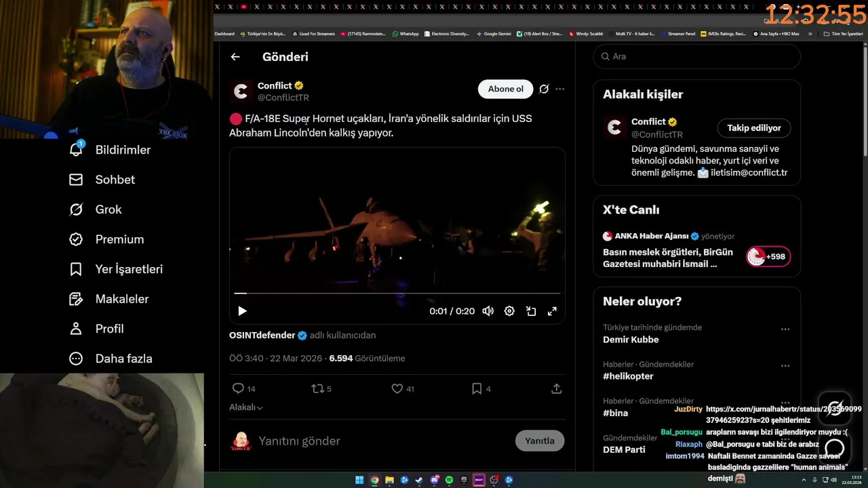Open the post's three-dot more menu
The height and width of the screenshot is (488, 868).
pos(559,89)
